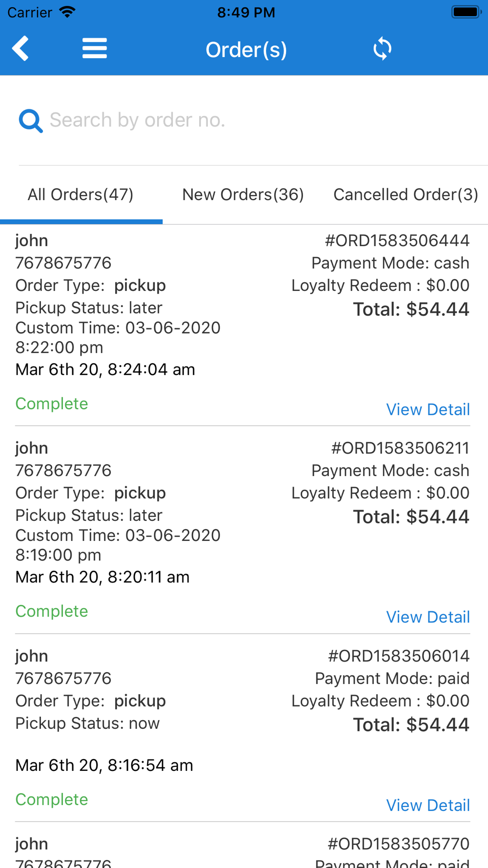
Task: Tap the back arrow icon
Action: tap(20, 49)
